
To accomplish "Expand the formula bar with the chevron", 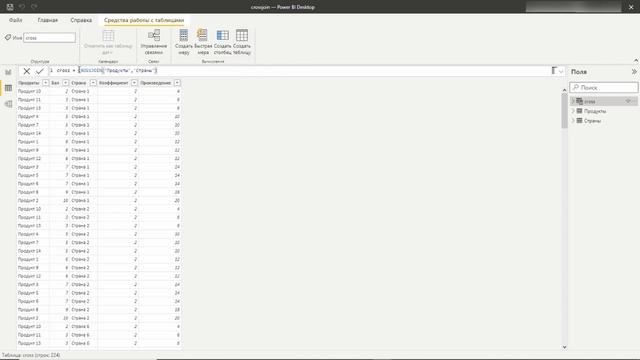I will coord(561,71).
